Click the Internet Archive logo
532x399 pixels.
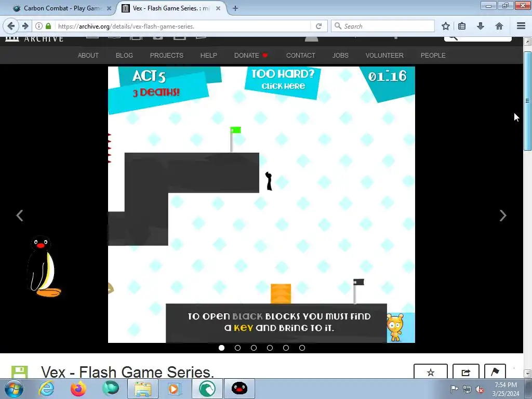34,39
